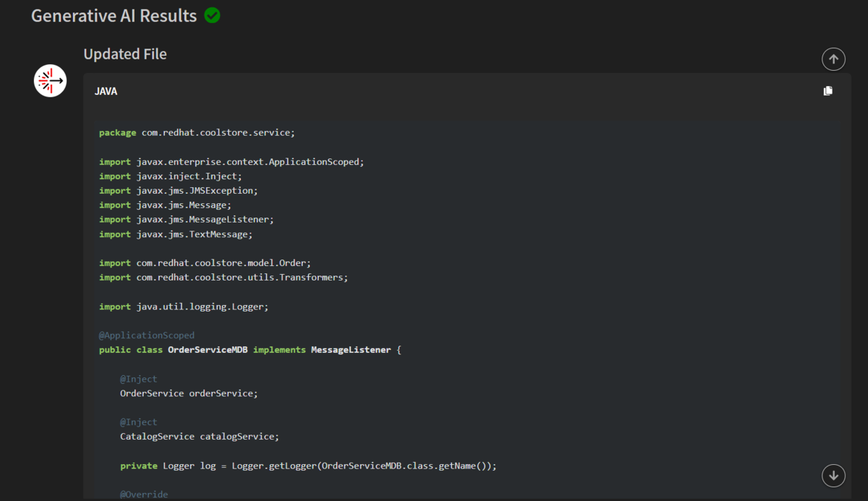Click the private Logger log declaration line
868x501 pixels.
(308, 466)
